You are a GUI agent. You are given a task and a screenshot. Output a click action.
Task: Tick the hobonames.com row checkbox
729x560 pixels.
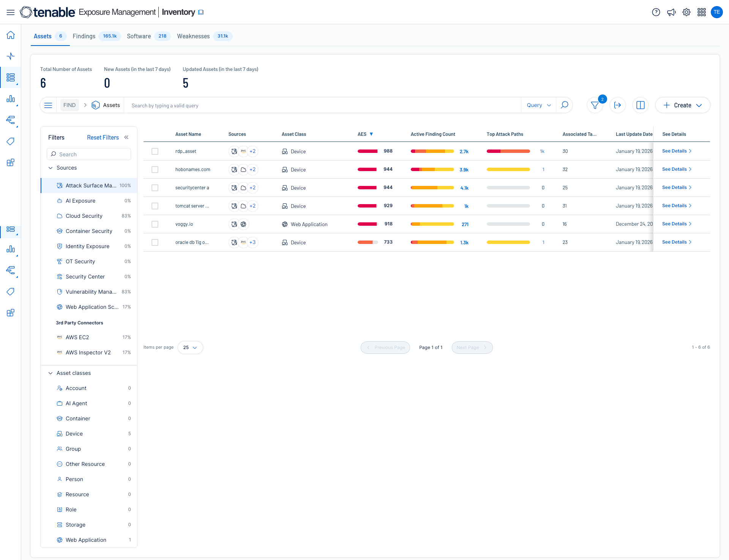pyautogui.click(x=155, y=170)
